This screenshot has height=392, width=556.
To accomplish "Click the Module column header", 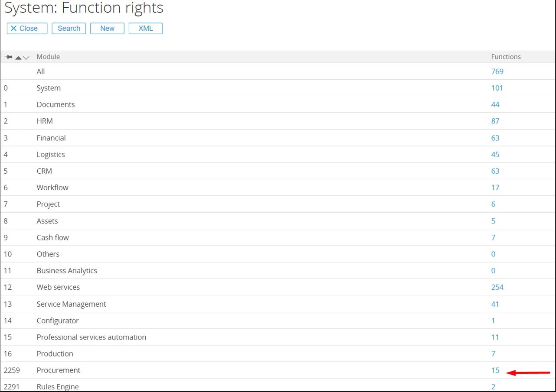I will pyautogui.click(x=48, y=57).
